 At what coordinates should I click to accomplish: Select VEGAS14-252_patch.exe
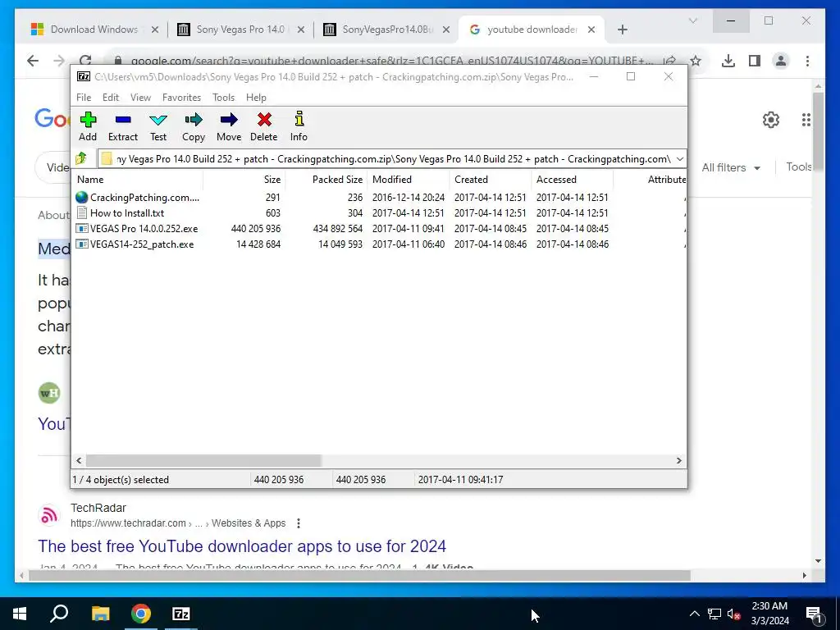379,244
